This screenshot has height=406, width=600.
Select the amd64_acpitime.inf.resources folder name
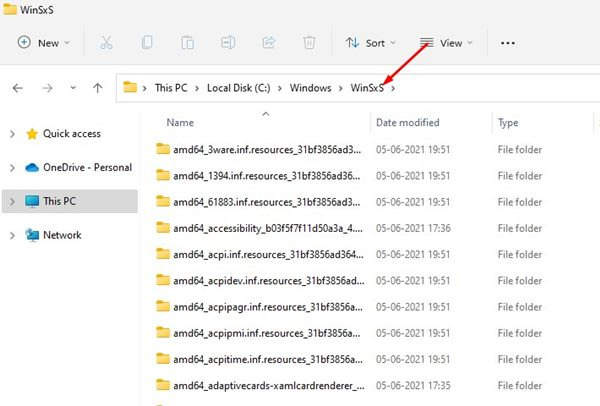pyautogui.click(x=268, y=359)
